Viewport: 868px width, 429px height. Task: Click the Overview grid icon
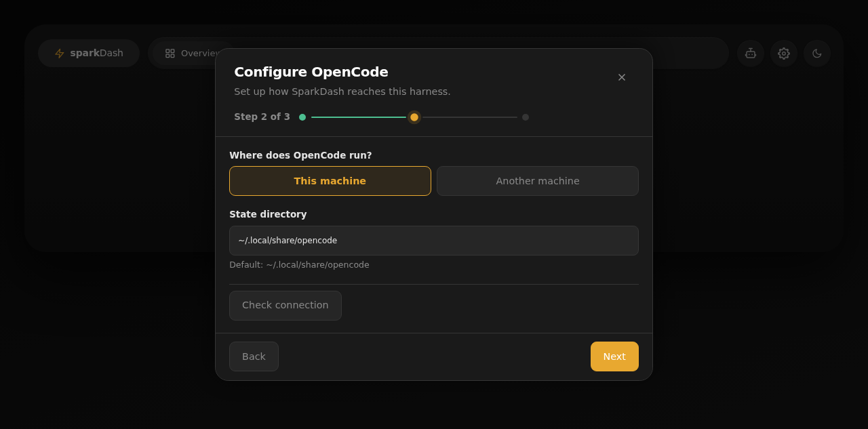click(170, 54)
